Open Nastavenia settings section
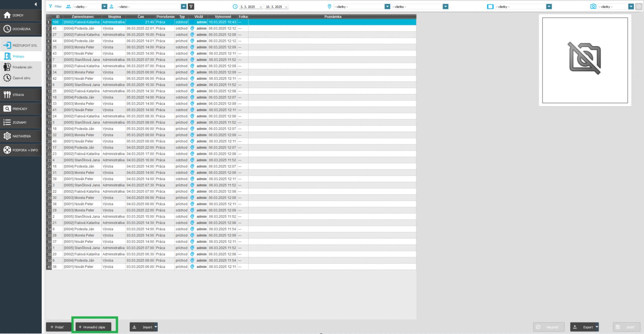The width and height of the screenshot is (644, 334). pos(21,136)
